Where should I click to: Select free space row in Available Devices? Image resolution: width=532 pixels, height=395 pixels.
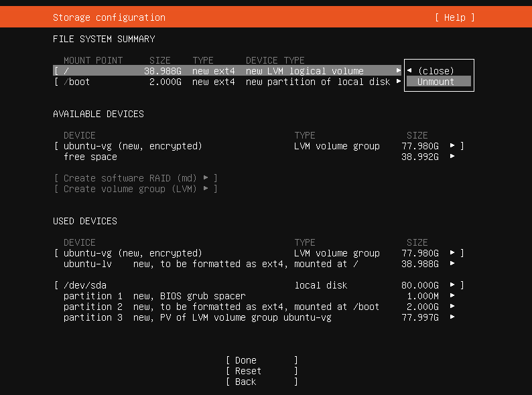(x=90, y=157)
